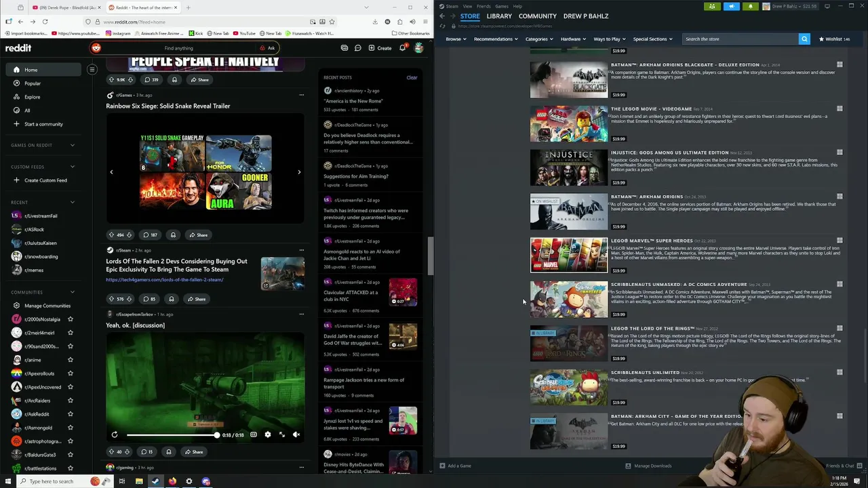The width and height of the screenshot is (868, 488).
Task: Open options menu on Rainbow Six Siege post
Action: [x=301, y=95]
